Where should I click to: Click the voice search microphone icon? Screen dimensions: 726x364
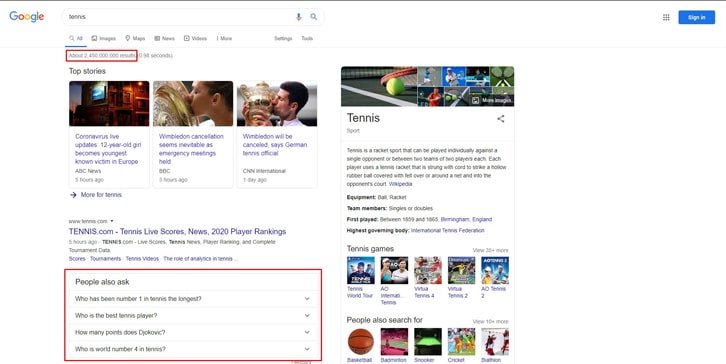(299, 17)
